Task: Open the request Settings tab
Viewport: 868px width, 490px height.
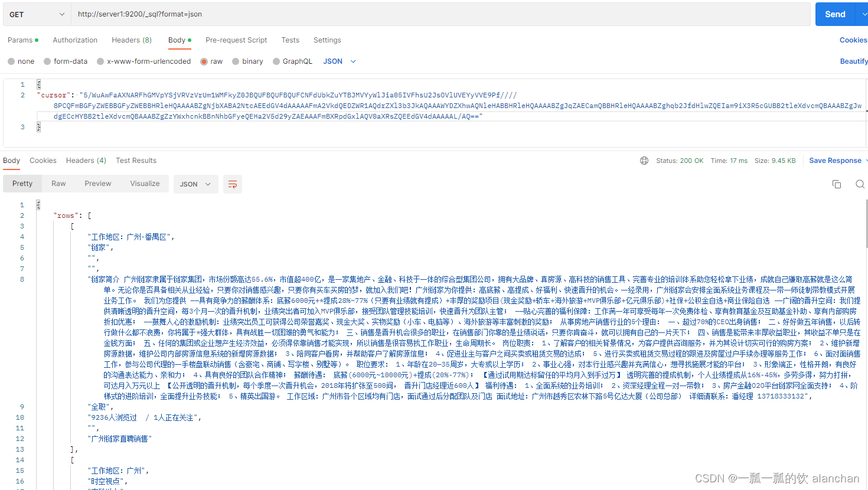Action: pos(327,40)
